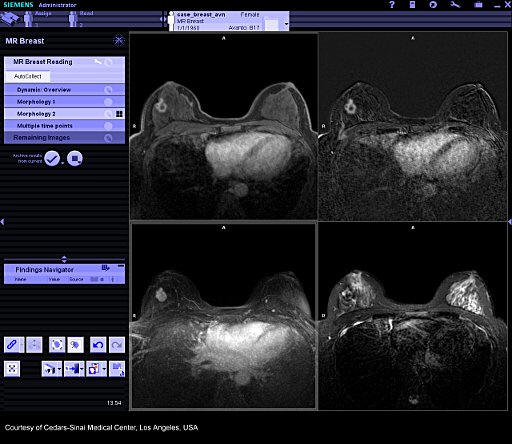
Task: Click the AutoCollect button
Action: point(28,76)
